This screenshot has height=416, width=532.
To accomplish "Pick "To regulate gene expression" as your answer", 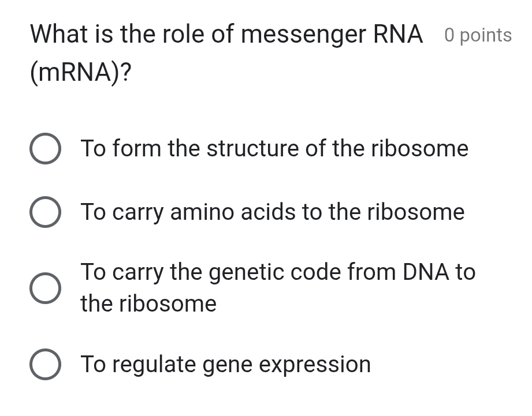I will (45, 364).
